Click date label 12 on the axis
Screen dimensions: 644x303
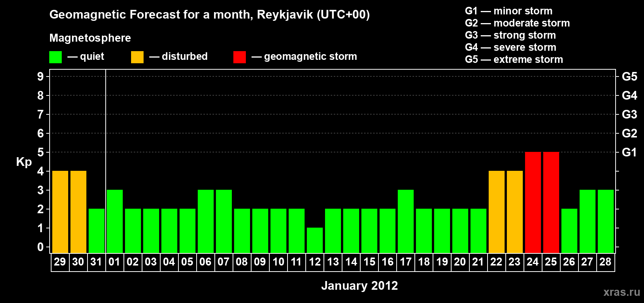[x=315, y=262]
